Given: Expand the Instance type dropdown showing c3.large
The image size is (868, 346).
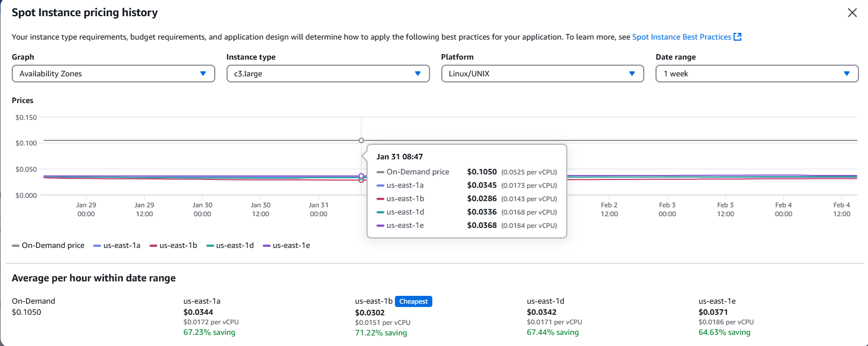Looking at the screenshot, I should tap(328, 74).
